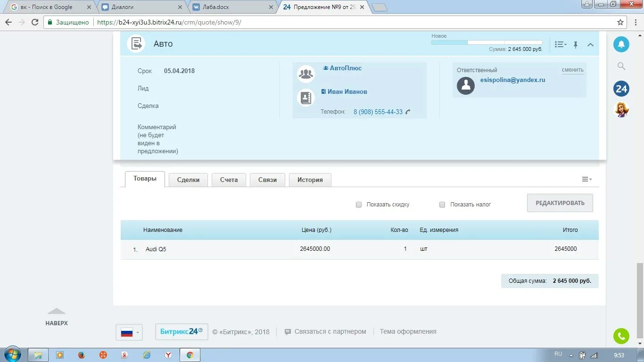Click the contact book icon near Иван Иванов

click(306, 98)
